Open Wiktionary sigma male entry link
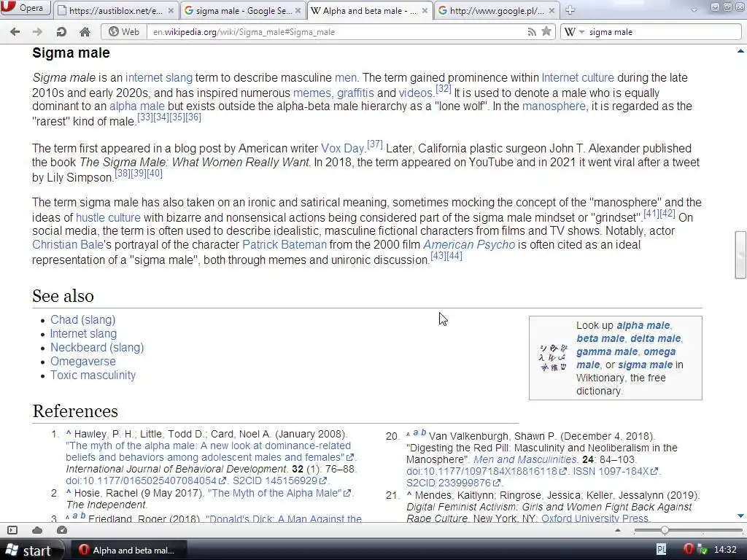Viewport: 747px width, 560px height. pyautogui.click(x=645, y=365)
